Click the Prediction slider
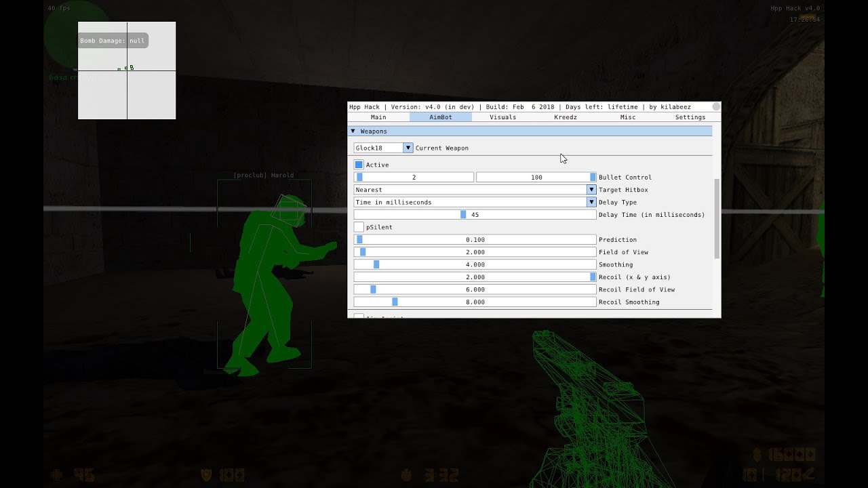The image size is (868, 488). [475, 239]
